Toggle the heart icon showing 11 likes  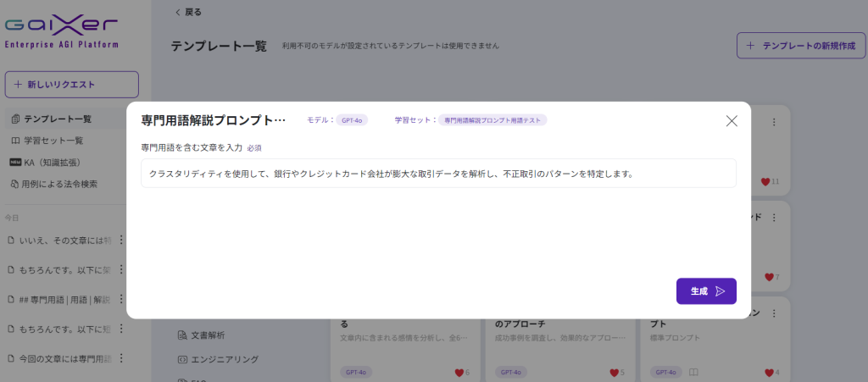coord(765,181)
